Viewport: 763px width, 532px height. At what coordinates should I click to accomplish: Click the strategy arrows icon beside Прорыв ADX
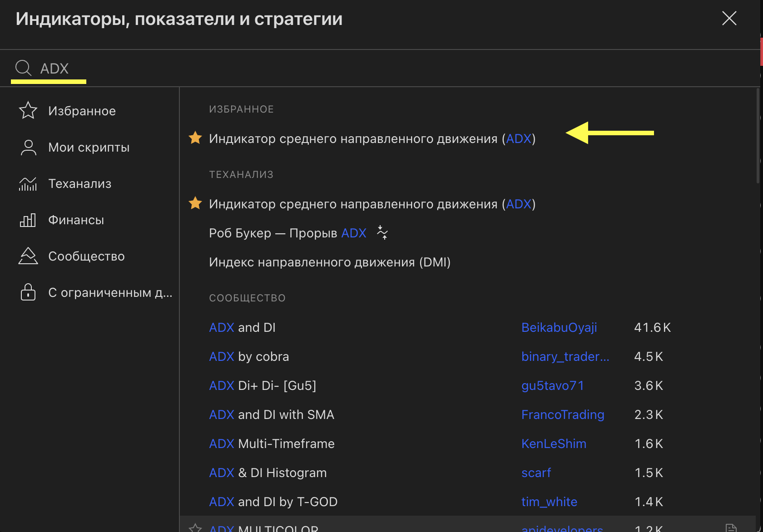382,232
